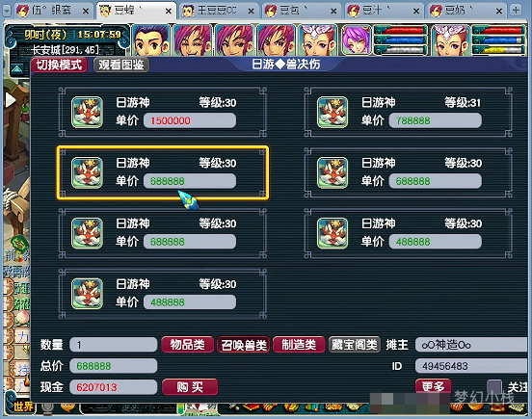532x419 pixels.
Task: Open the leftmost tab-list dropdown arrow
Action: (7, 11)
